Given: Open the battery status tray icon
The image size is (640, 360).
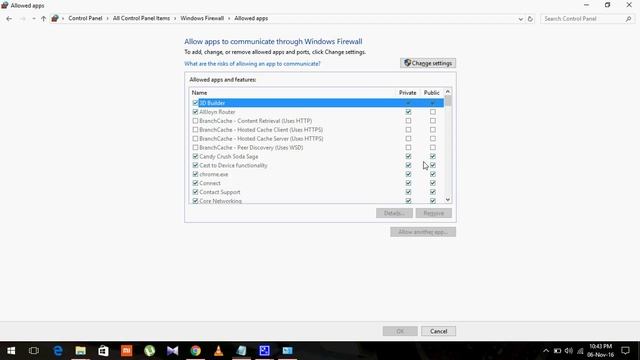Looking at the screenshot, I should point(557,351).
